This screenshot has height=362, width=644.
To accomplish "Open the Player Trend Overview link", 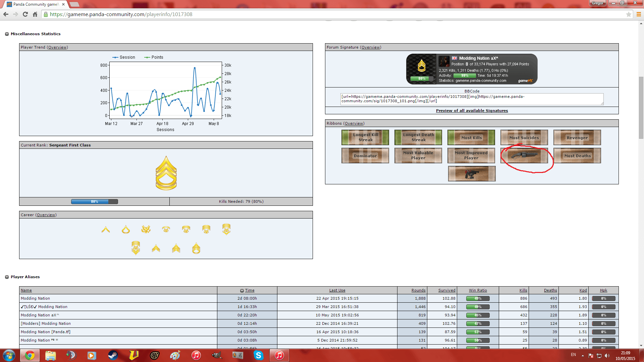I will click(x=57, y=47).
